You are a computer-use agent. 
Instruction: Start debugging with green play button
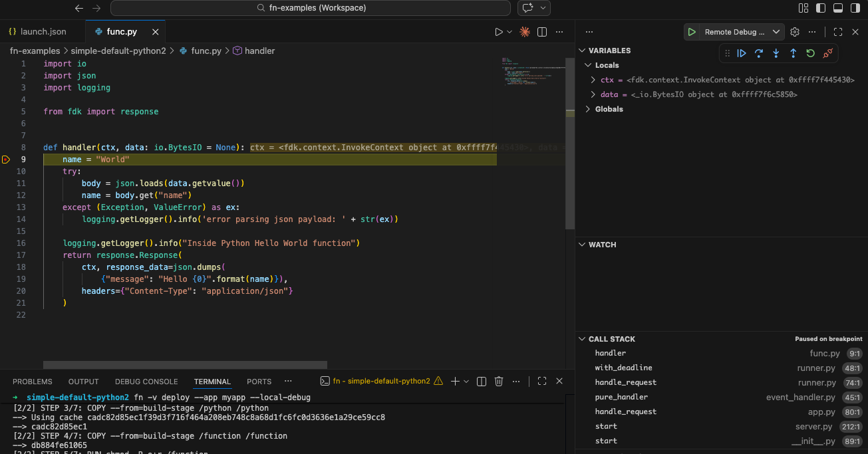pos(692,32)
